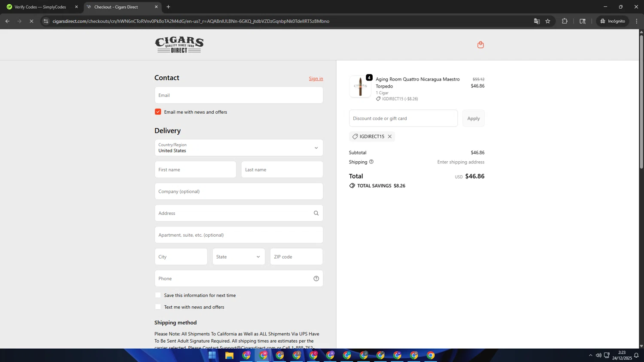
Task: Click the Cigars Direct logo
Action: pos(179,45)
